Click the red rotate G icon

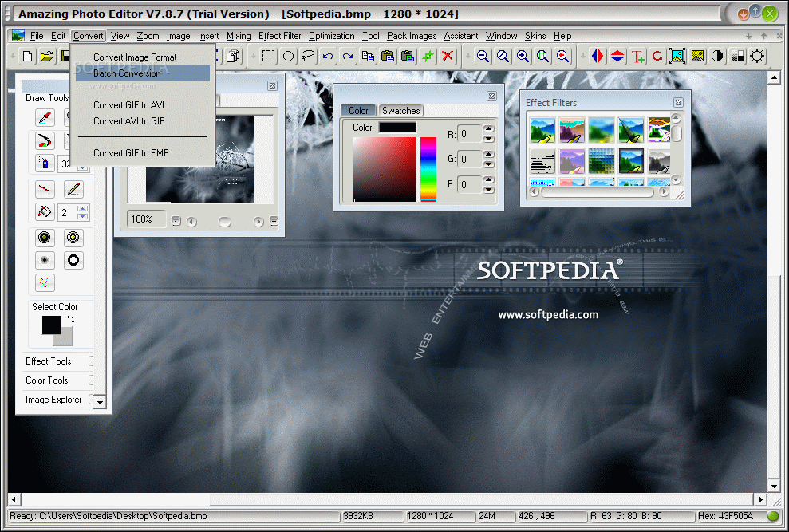(x=657, y=56)
